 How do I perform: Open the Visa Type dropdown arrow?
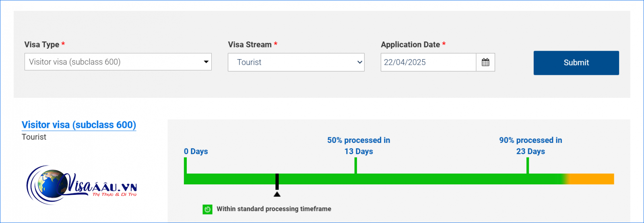point(206,62)
